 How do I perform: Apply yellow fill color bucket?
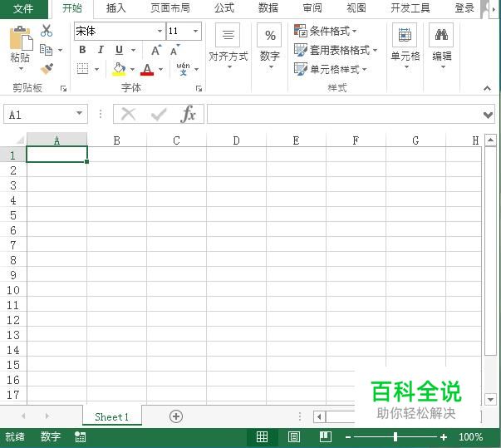119,69
